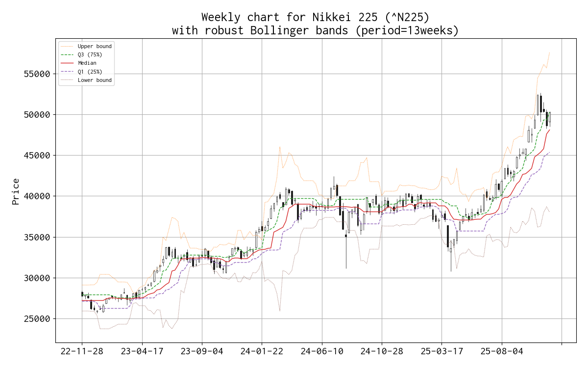Screen dimensions: 588x368
Task: Click the green dashed line sample beside 'Q3 (75%)'
Action: (x=68, y=54)
